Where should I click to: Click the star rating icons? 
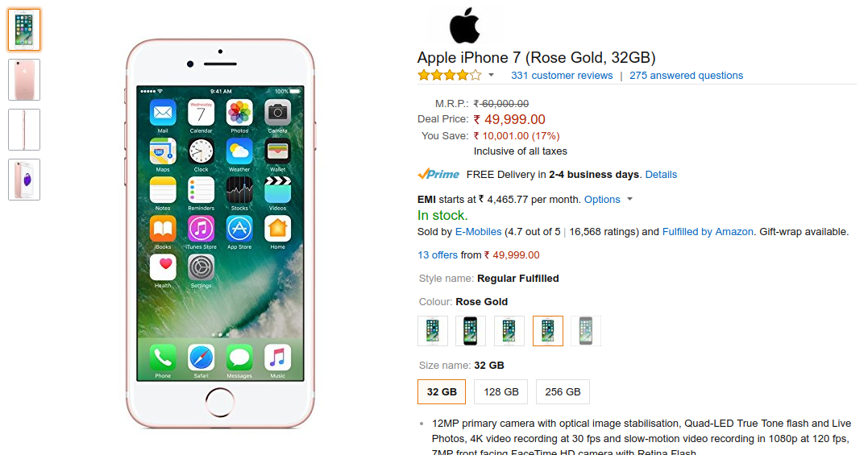coord(450,75)
